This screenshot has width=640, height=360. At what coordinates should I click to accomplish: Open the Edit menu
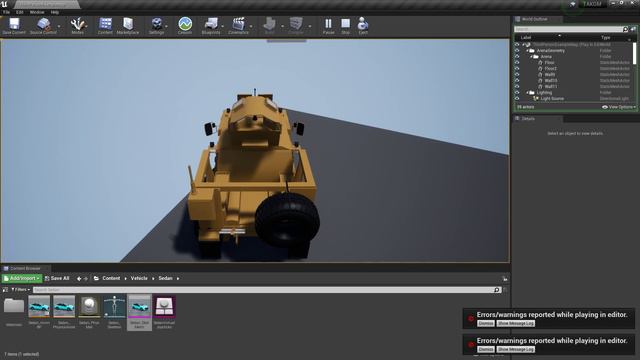coord(20,12)
